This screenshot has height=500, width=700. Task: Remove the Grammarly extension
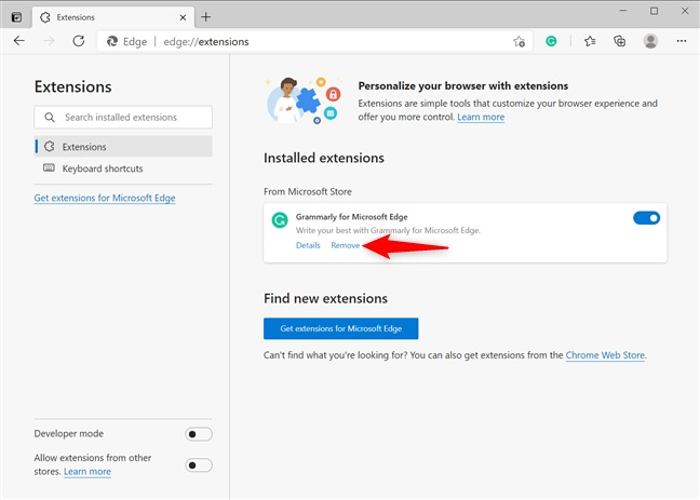click(345, 245)
